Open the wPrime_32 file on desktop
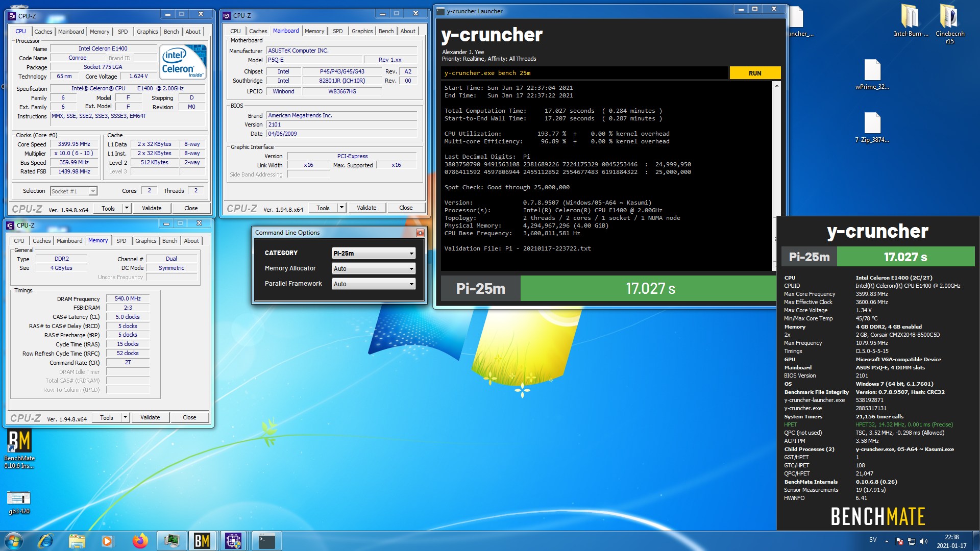The height and width of the screenshot is (551, 980). 872,74
